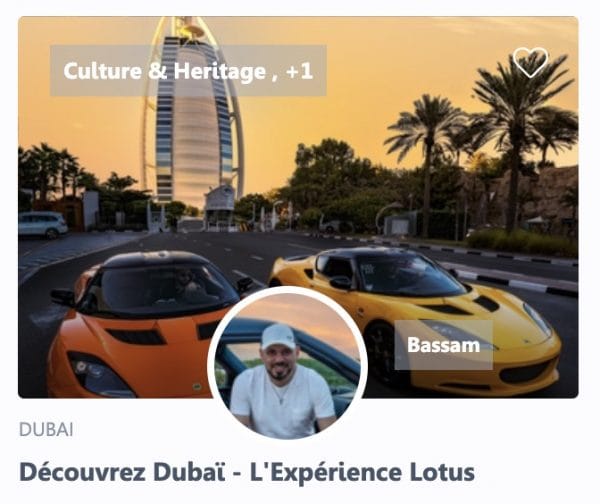Click the heart favorite icon
Viewport: 600px width, 504px height.
pos(530,62)
